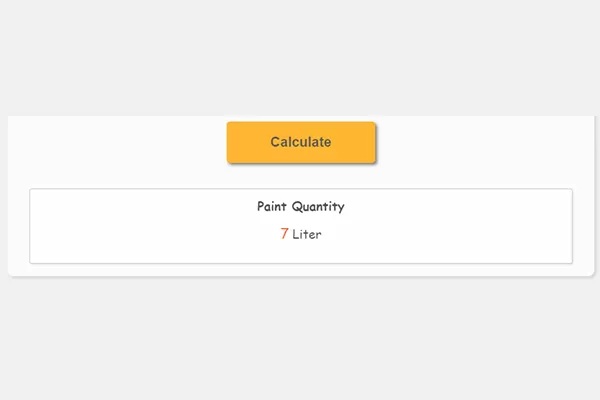Click the 7 Liter result line
This screenshot has width=600, height=400.
301,234
